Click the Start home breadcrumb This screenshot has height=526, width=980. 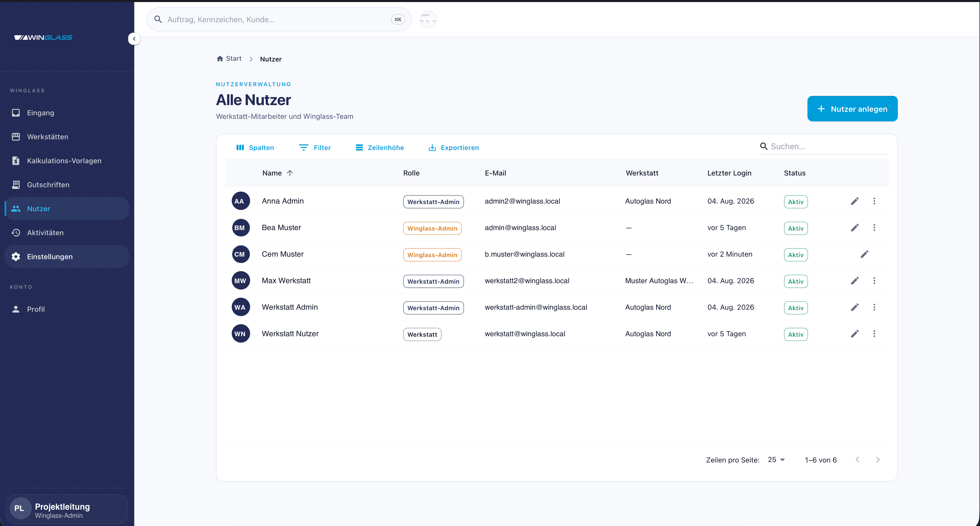coord(229,59)
